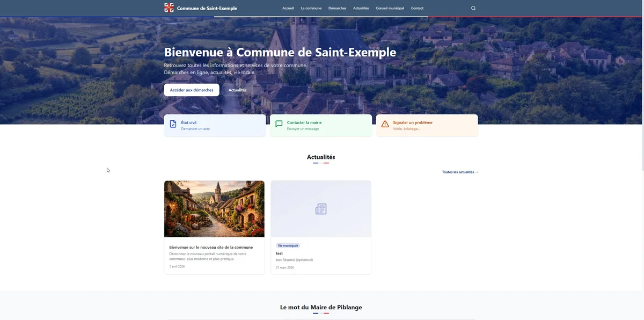
Task: Click the placeholder article icon on the test card
Action: coord(321,208)
